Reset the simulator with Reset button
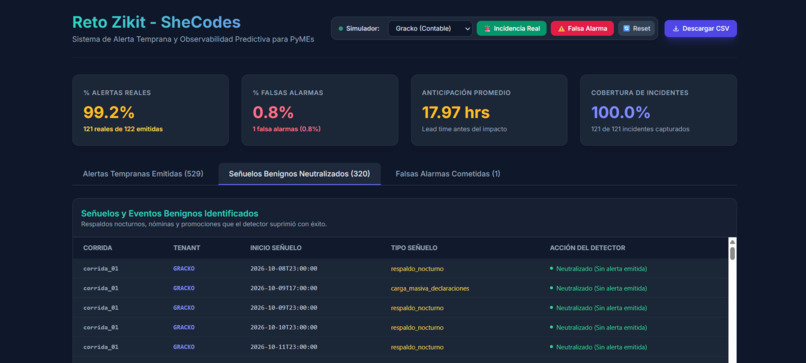Image resolution: width=806 pixels, height=363 pixels. pos(636,29)
